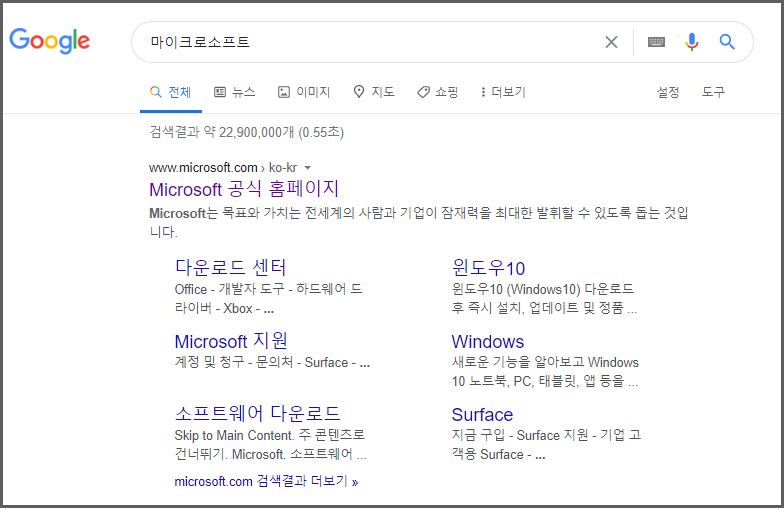Select the 전체 tab
Viewport: 784px width, 520px height.
pos(170,92)
